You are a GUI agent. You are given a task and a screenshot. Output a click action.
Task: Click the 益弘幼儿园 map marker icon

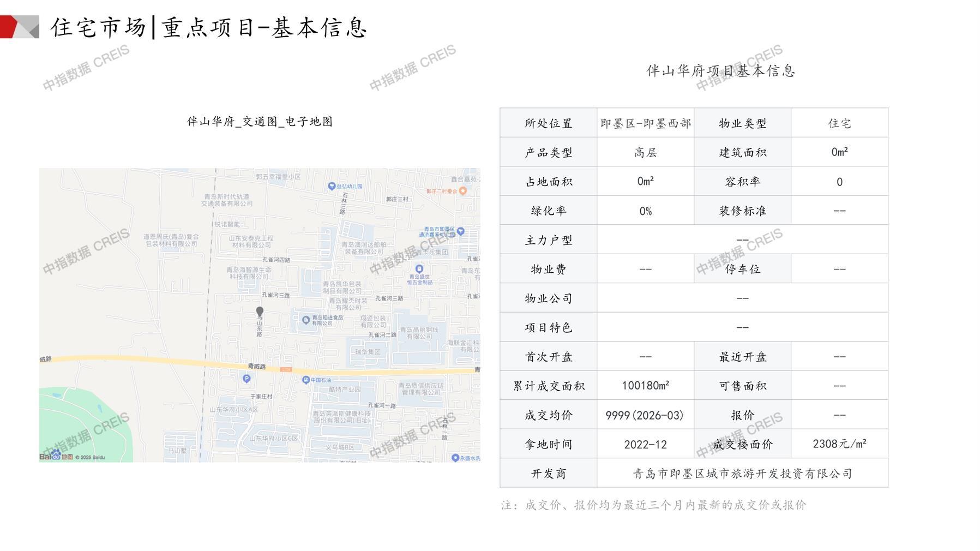[x=331, y=186]
